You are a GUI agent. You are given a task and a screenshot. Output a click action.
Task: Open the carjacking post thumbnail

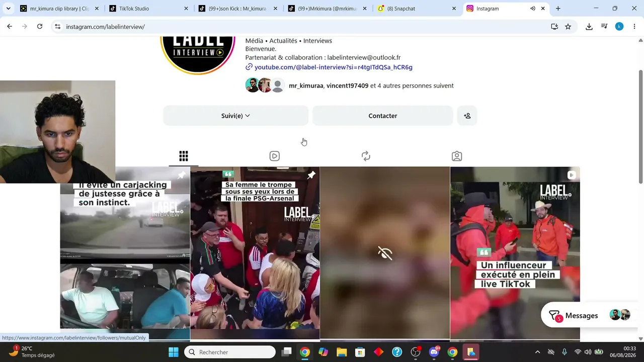click(125, 253)
